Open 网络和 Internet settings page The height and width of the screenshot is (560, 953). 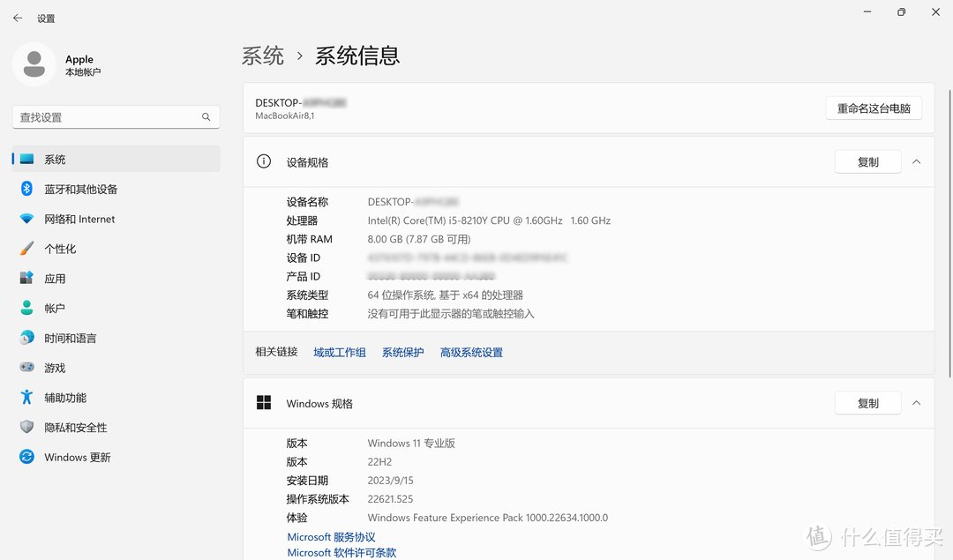click(x=116, y=219)
